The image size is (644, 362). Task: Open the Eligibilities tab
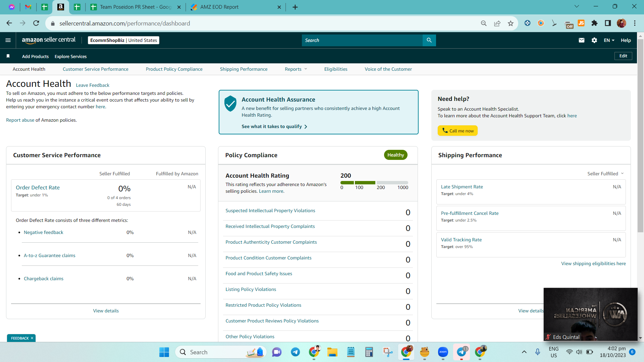(336, 69)
